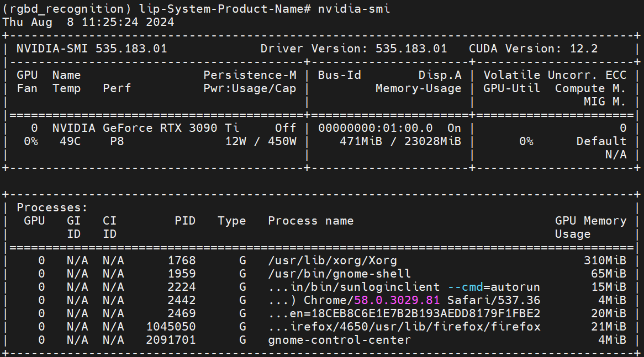Click the nvidia-smi command in the prompt

point(354,9)
